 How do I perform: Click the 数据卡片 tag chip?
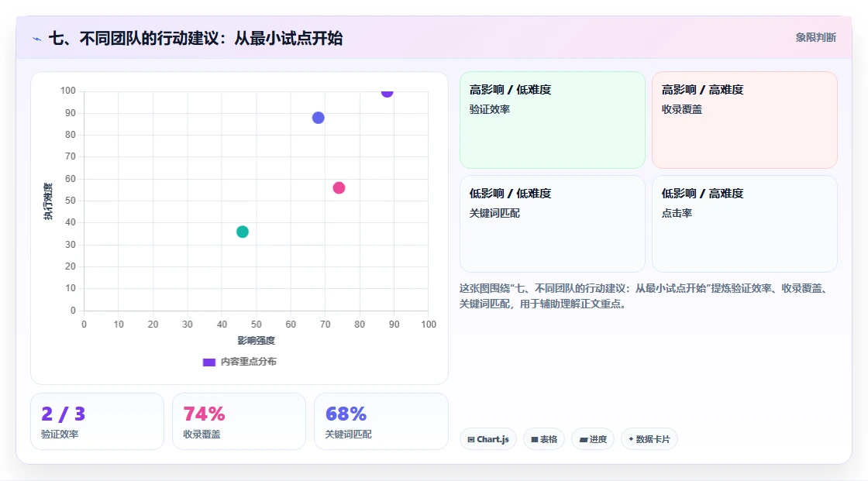point(649,439)
